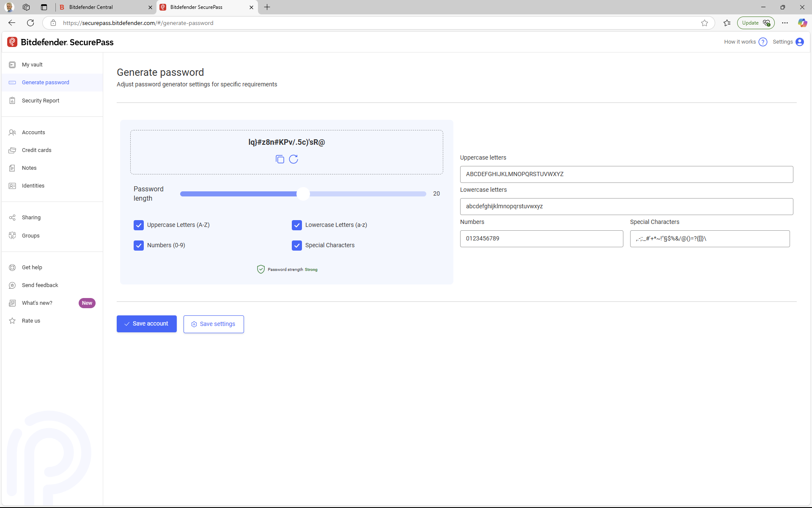The image size is (812, 508).
Task: Regenerate a new password
Action: click(294, 160)
